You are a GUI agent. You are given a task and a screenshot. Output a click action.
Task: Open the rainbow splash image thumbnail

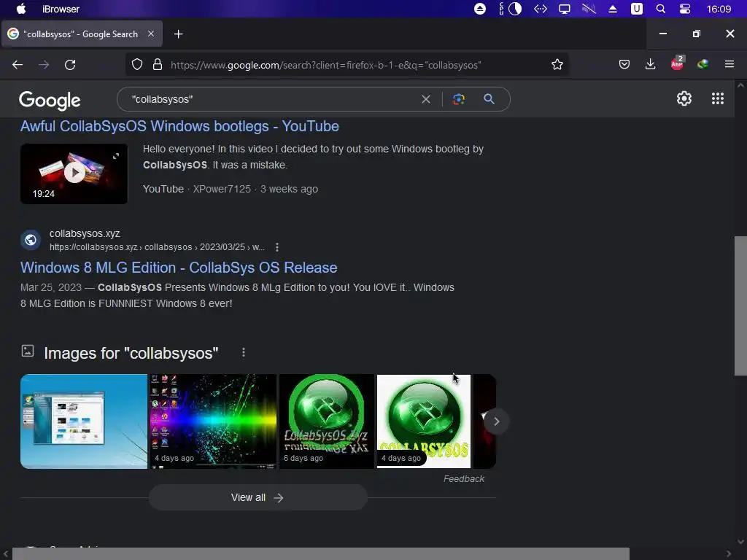214,421
